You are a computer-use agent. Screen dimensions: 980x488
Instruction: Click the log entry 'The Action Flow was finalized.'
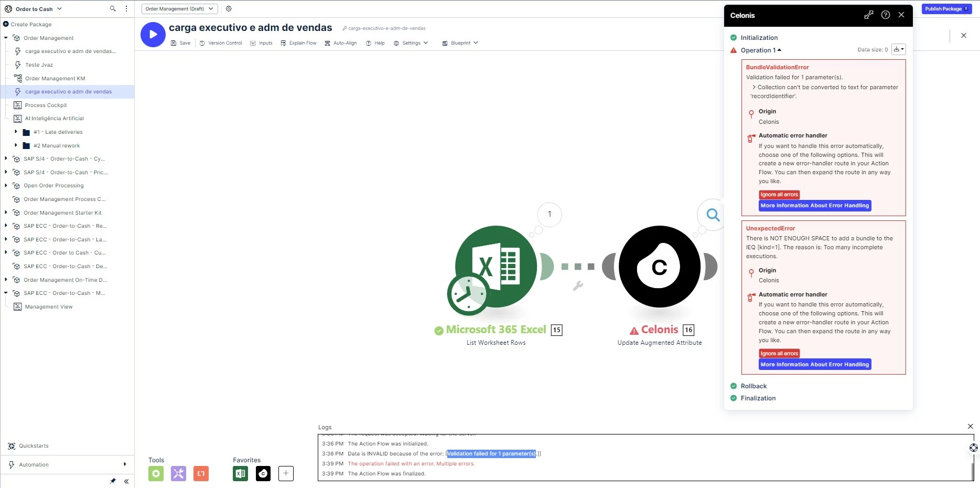click(387, 474)
